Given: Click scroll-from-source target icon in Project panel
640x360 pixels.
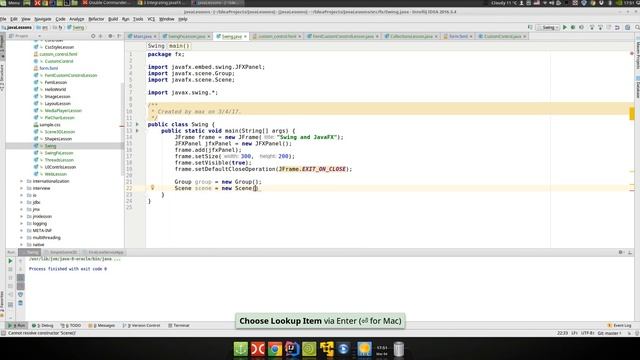Looking at the screenshot, I should tap(93, 36).
